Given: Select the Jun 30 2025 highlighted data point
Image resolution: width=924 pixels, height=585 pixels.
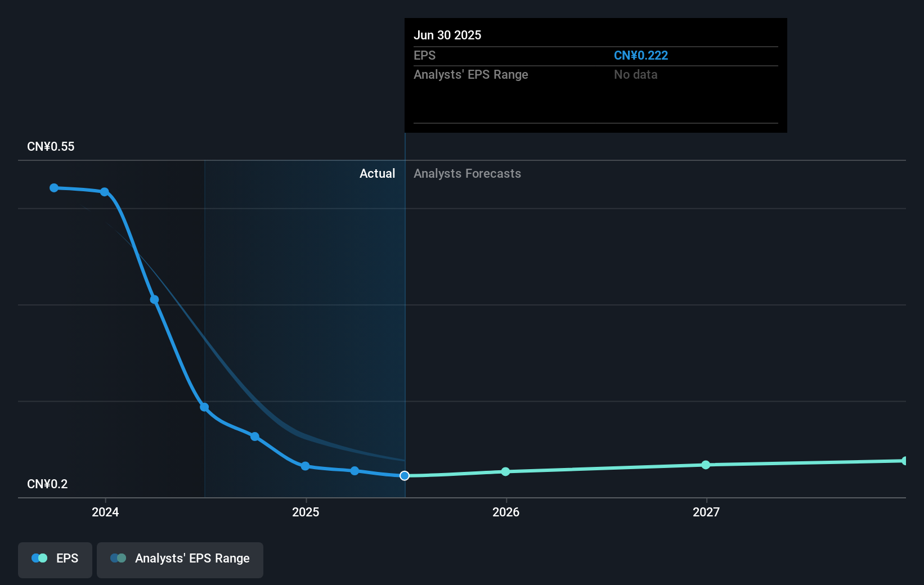Looking at the screenshot, I should tap(405, 476).
